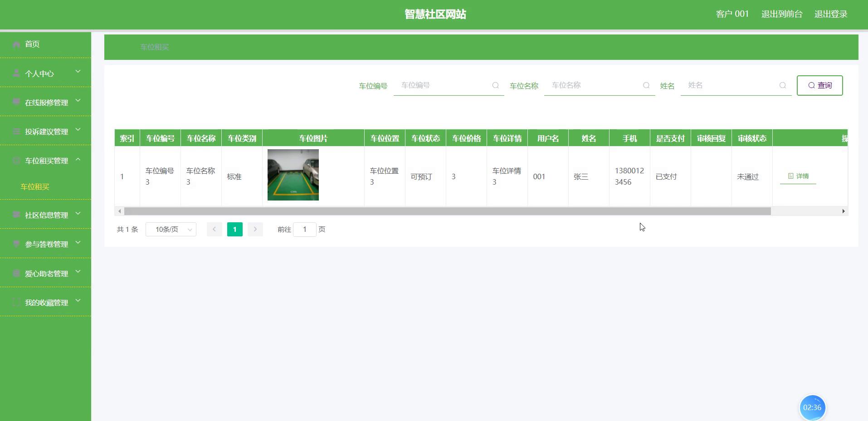Screen dimensions: 868x421
Task: Click the home icon beside 首页
Action: 16,44
